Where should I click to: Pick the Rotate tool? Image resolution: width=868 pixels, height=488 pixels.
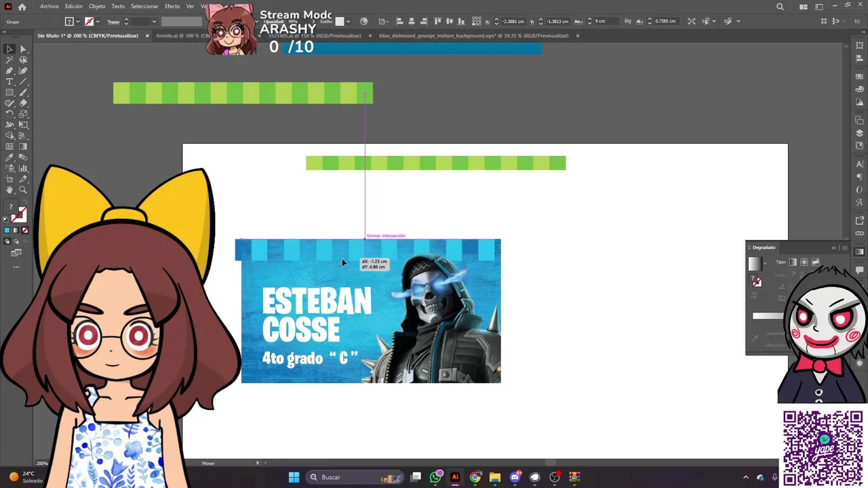tap(9, 114)
